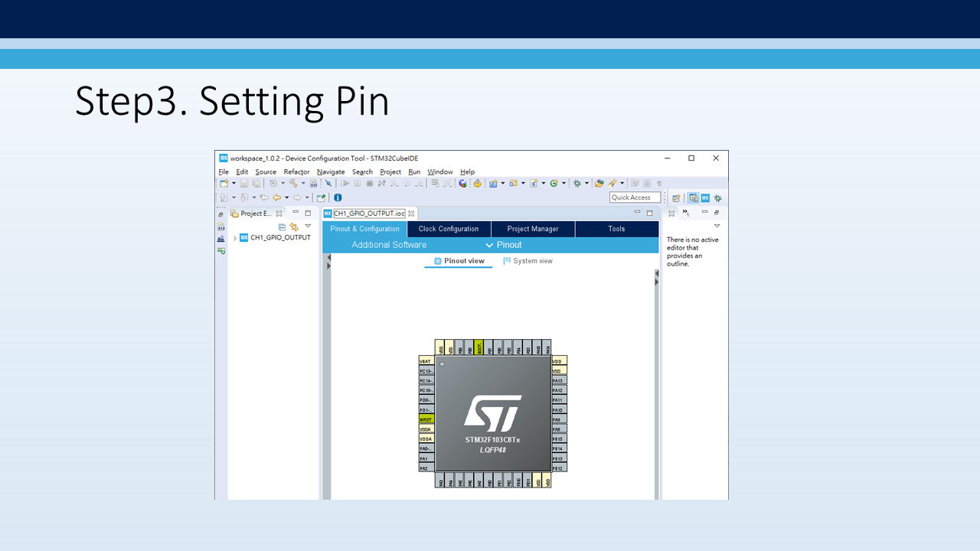Screen dimensions: 980x551
Task: Click the PA9 pin on the chip
Action: tap(559, 419)
